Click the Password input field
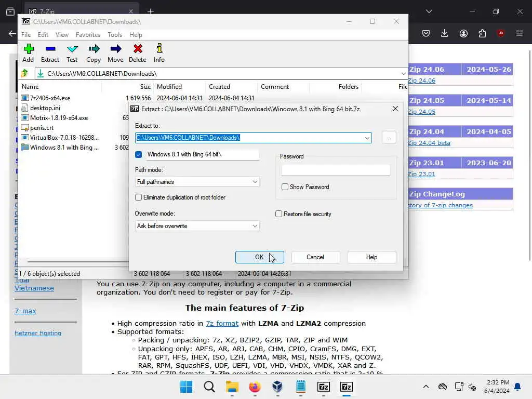The width and height of the screenshot is (532, 399). click(x=336, y=170)
